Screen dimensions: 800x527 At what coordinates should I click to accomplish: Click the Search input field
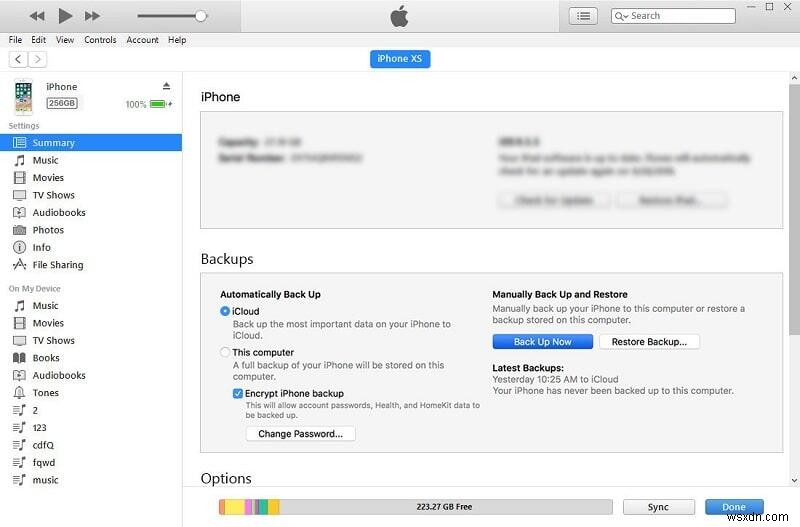pyautogui.click(x=673, y=16)
